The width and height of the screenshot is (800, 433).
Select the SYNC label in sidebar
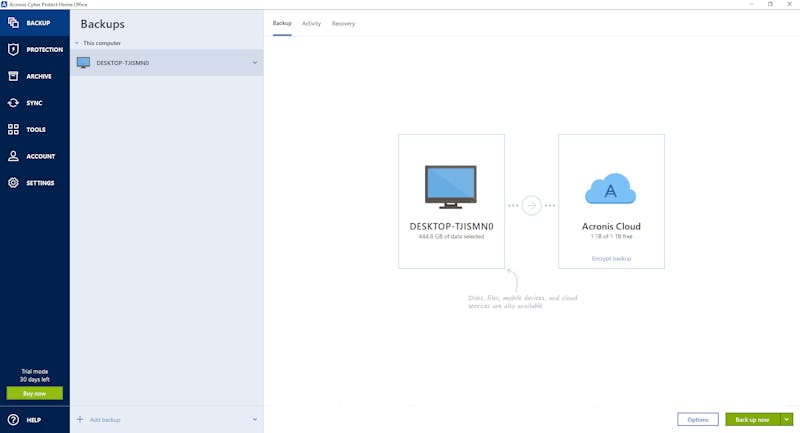tap(34, 103)
